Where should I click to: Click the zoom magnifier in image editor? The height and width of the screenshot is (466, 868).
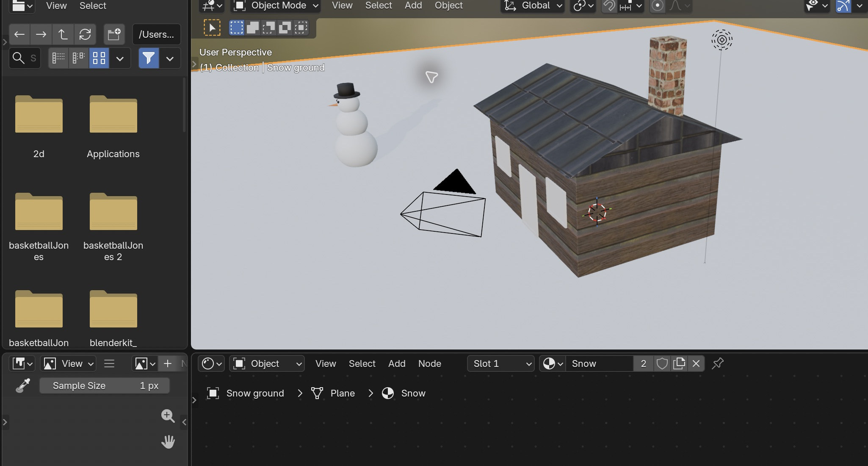pos(168,416)
